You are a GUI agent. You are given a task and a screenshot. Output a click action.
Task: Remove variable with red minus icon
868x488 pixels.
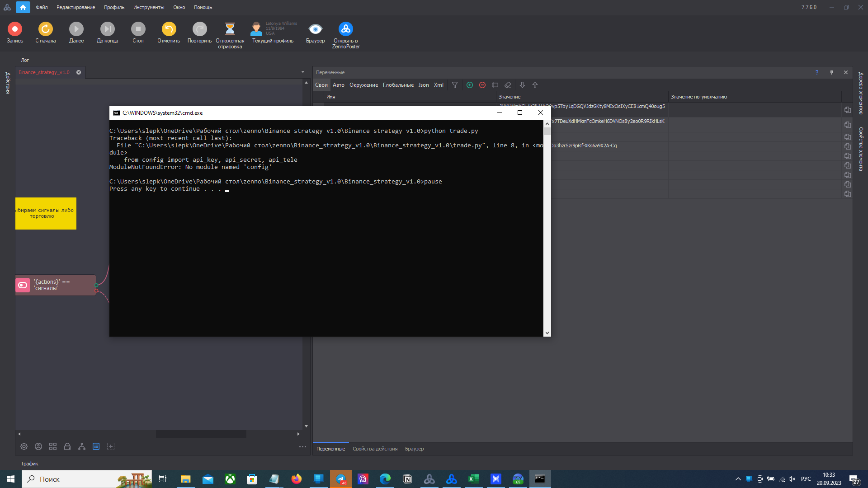(x=482, y=85)
